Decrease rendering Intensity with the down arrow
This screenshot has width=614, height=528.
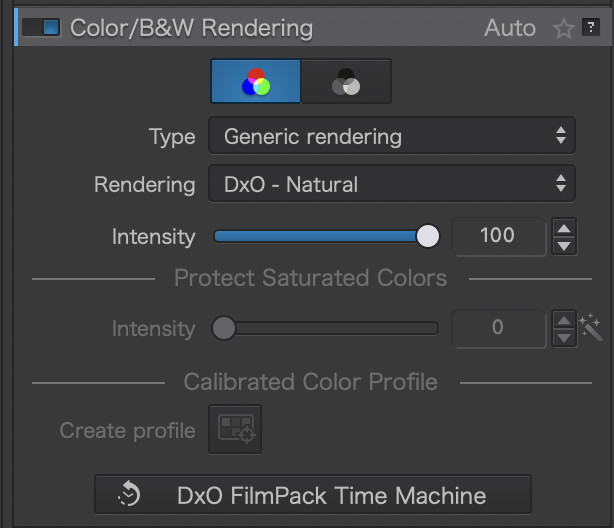click(x=564, y=245)
